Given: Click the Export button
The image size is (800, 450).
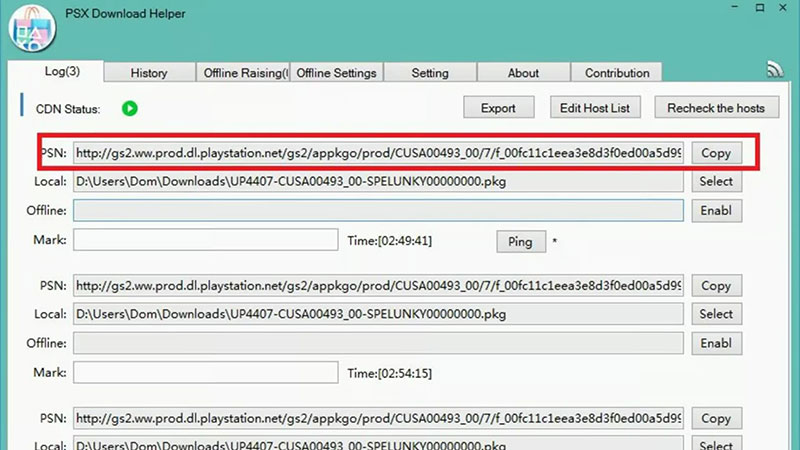Looking at the screenshot, I should [498, 108].
